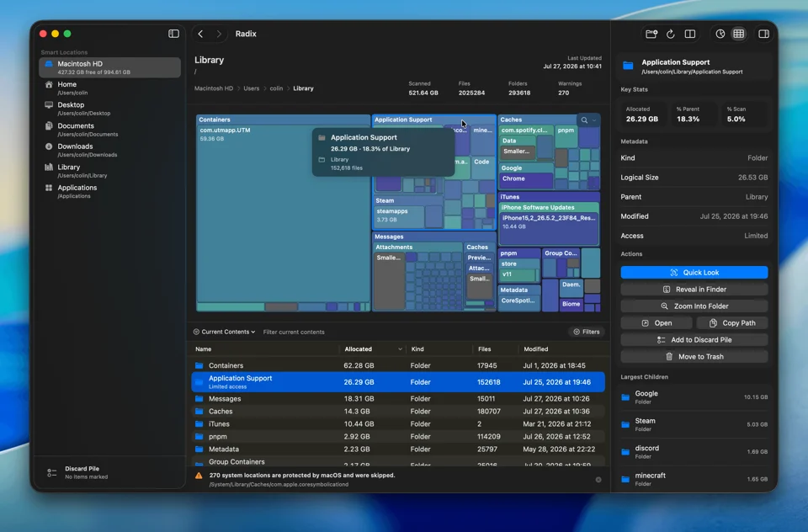Select the iTunes row
The width and height of the screenshot is (808, 532).
pos(398,423)
